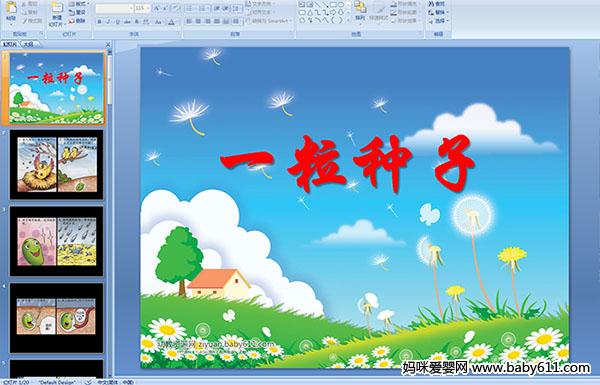The height and width of the screenshot is (385, 600).
Task: Switch to the Outline pane tab
Action: coord(28,44)
